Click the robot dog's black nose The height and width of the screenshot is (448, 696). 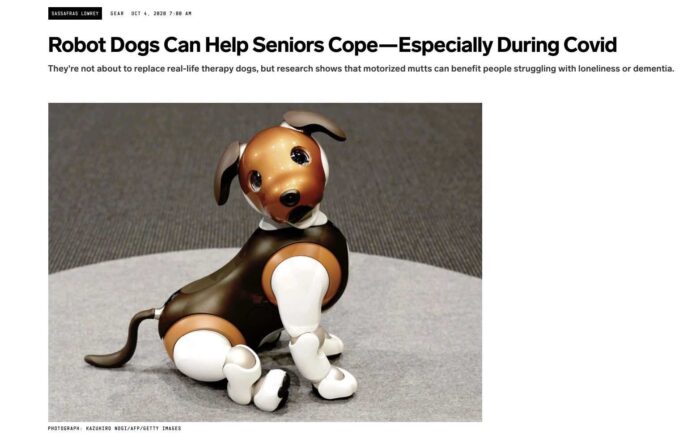click(289, 198)
